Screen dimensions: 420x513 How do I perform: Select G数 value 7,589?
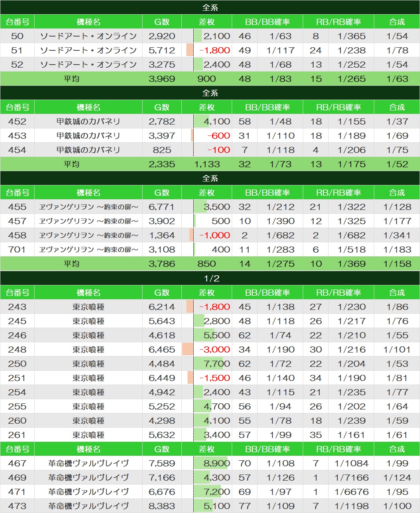[x=162, y=463]
